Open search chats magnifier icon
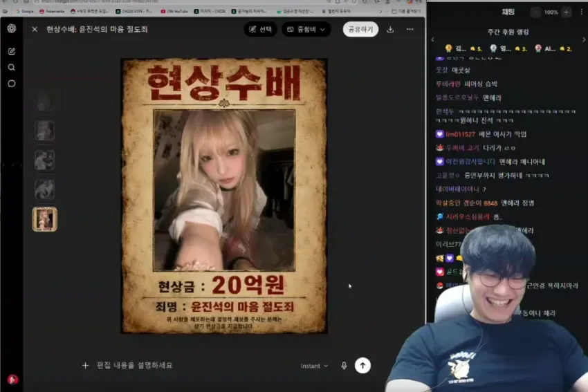Image resolution: width=588 pixels, height=392 pixels. point(12,68)
